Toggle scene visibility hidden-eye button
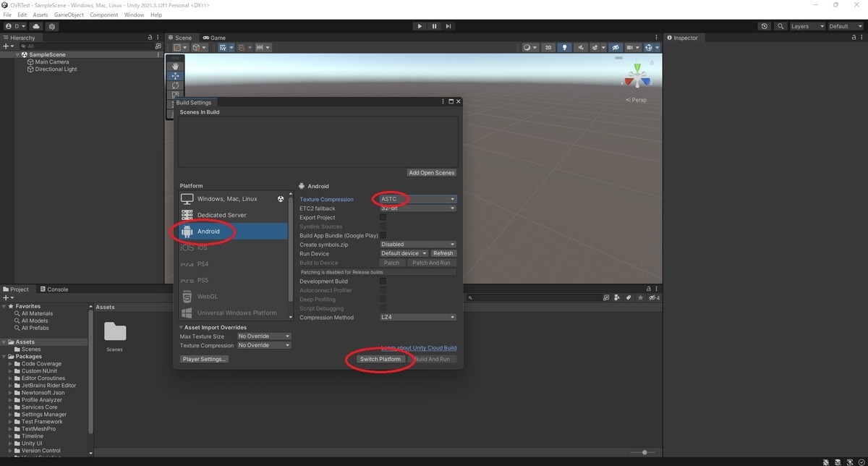This screenshot has height=466, width=868. pyautogui.click(x=616, y=48)
